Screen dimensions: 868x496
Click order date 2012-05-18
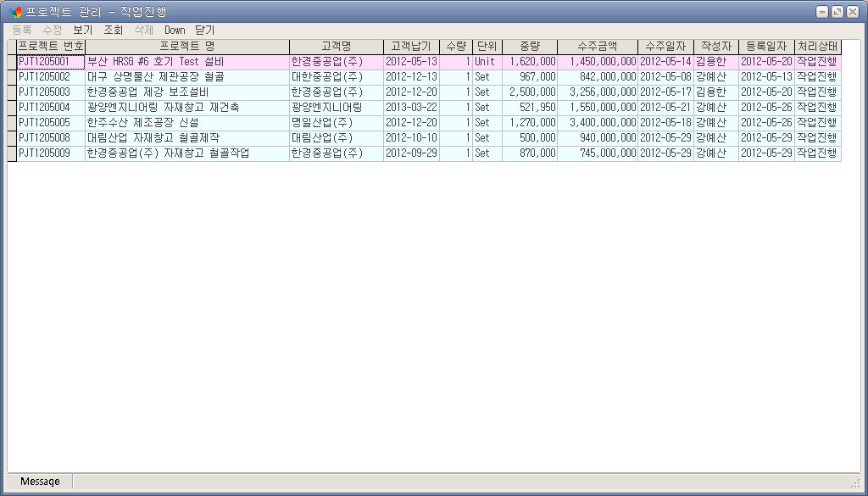click(665, 122)
